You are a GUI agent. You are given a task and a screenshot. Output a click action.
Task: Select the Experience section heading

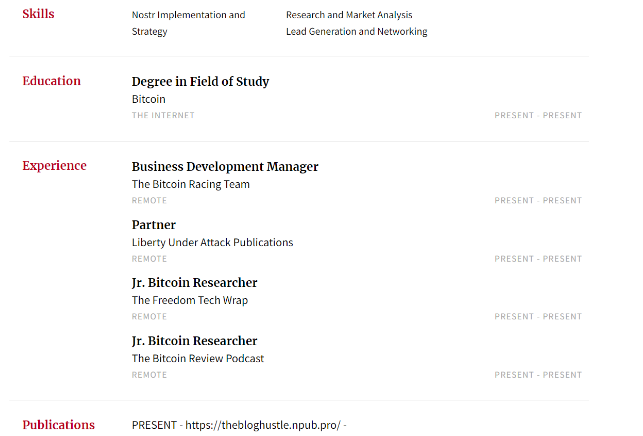[54, 166]
